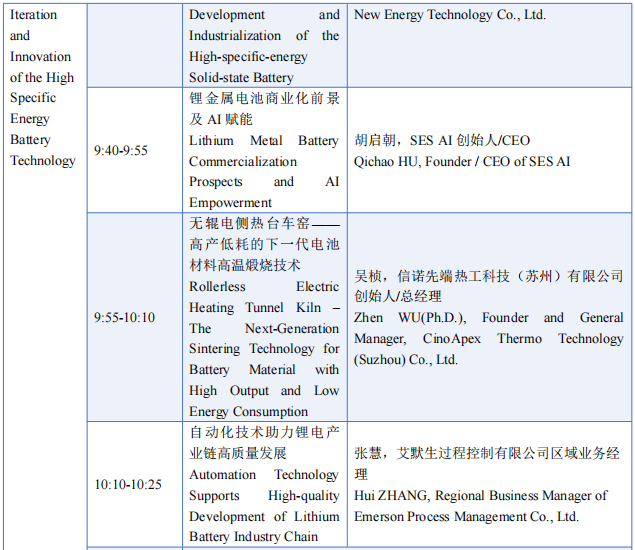Click the Chinese speaker name 吴桢

point(369,276)
